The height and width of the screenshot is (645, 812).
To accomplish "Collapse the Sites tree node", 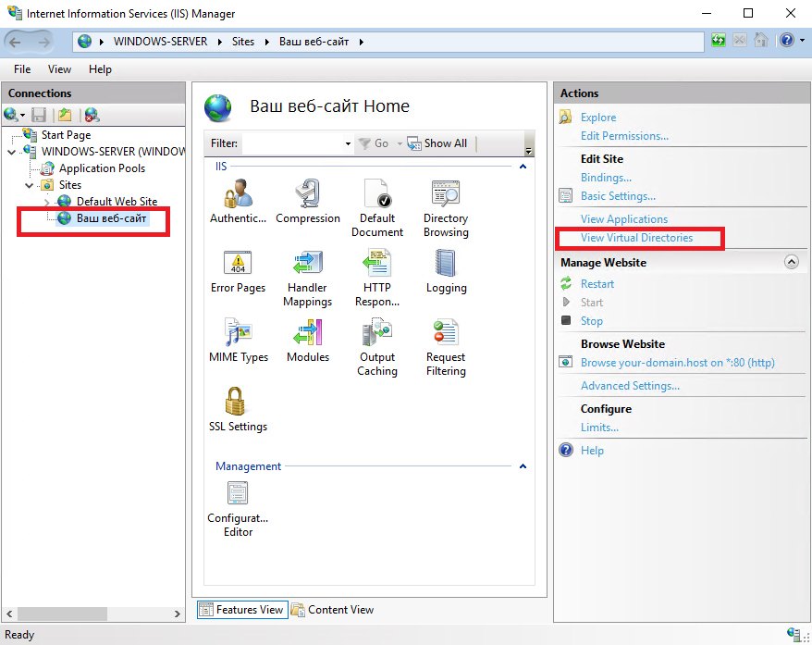I will click(x=29, y=185).
